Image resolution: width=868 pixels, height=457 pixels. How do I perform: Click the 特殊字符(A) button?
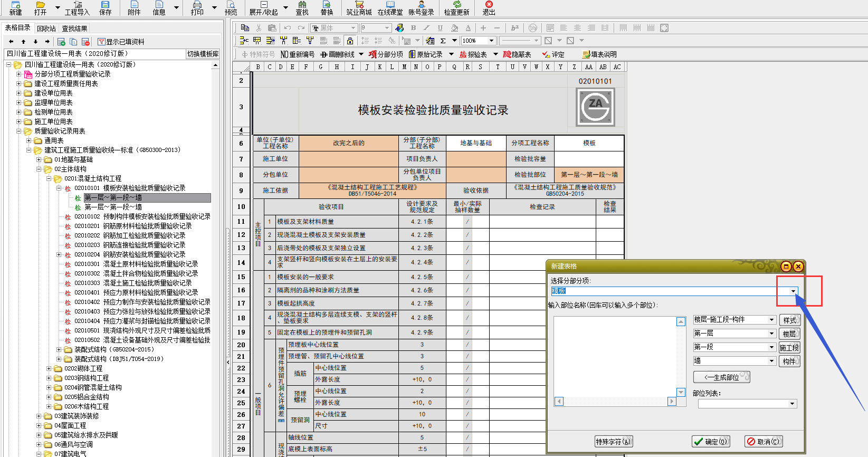(x=614, y=442)
